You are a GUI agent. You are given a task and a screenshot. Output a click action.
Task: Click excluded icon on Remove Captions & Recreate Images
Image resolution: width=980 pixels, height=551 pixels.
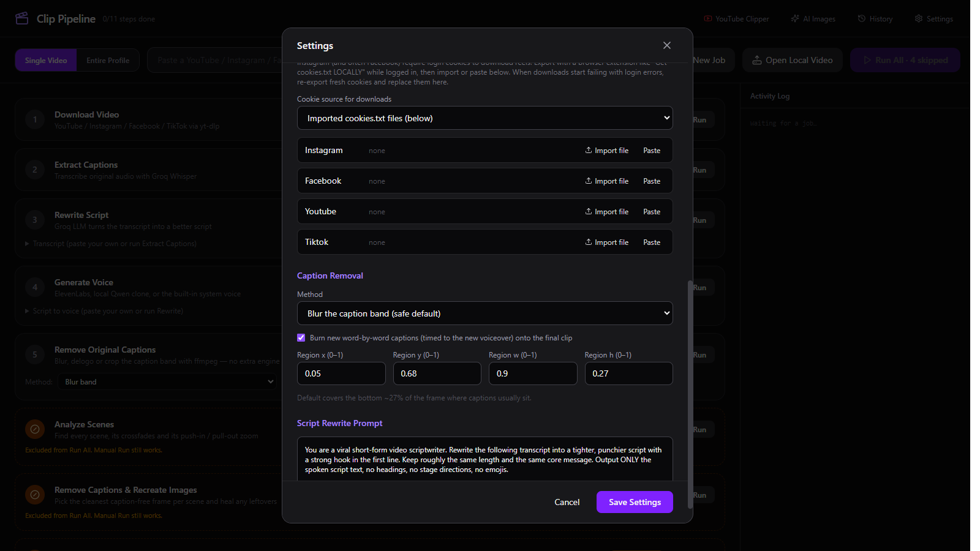pos(35,495)
